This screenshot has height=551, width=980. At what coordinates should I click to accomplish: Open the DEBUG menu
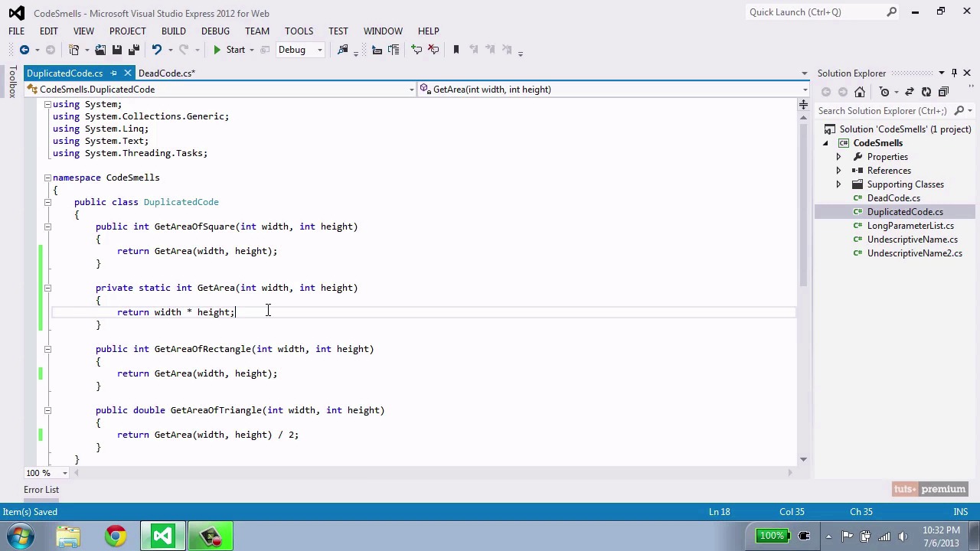[x=215, y=31]
